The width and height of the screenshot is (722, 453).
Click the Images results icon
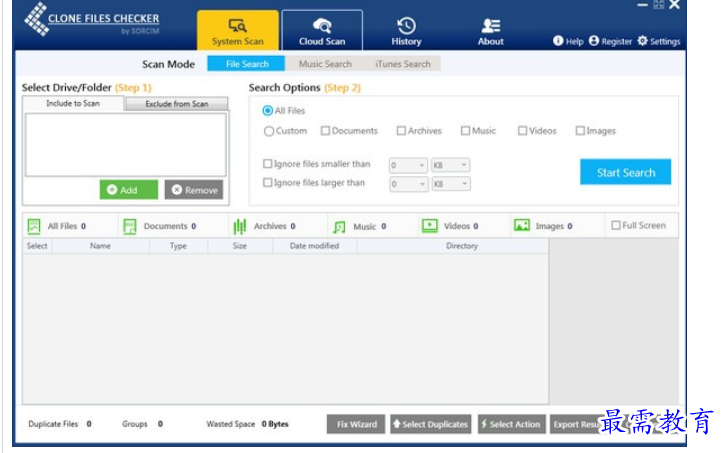[522, 225]
